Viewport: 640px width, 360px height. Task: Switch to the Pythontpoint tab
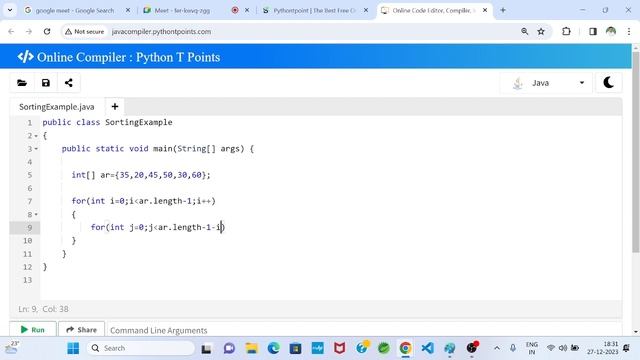[x=314, y=11]
